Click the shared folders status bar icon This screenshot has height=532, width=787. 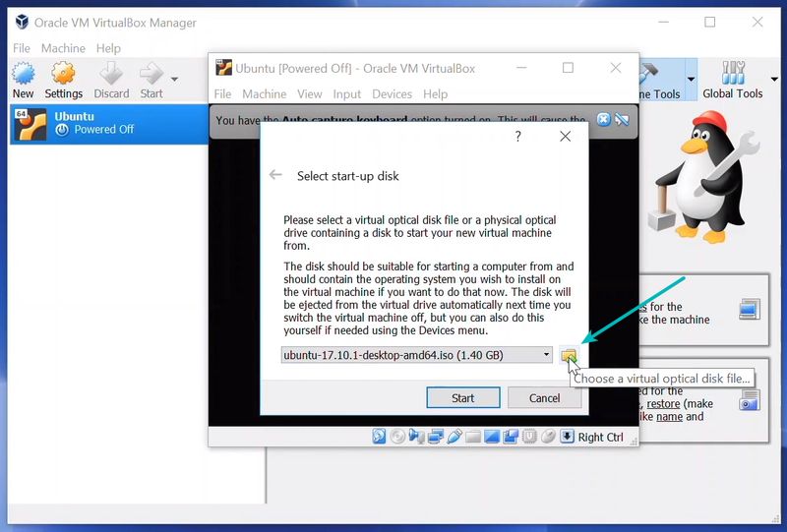tap(473, 437)
